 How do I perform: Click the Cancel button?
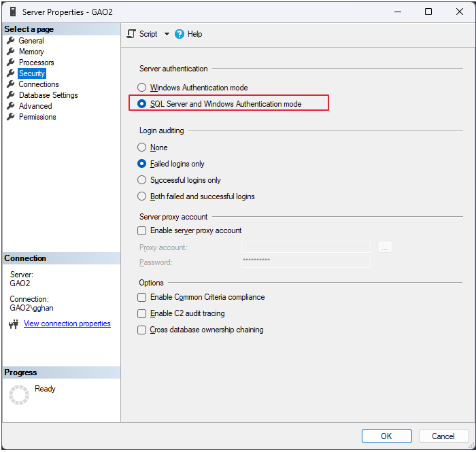[443, 436]
